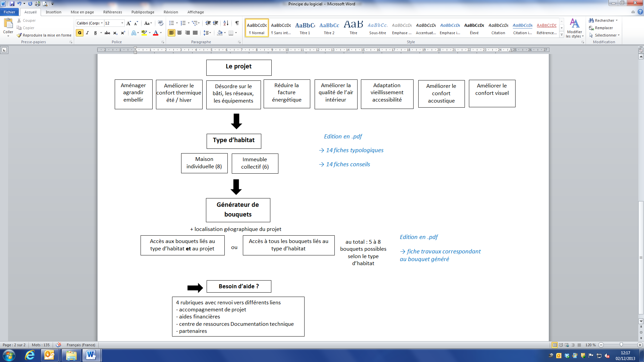Center align the paragraph
The image size is (644, 362).
click(179, 33)
